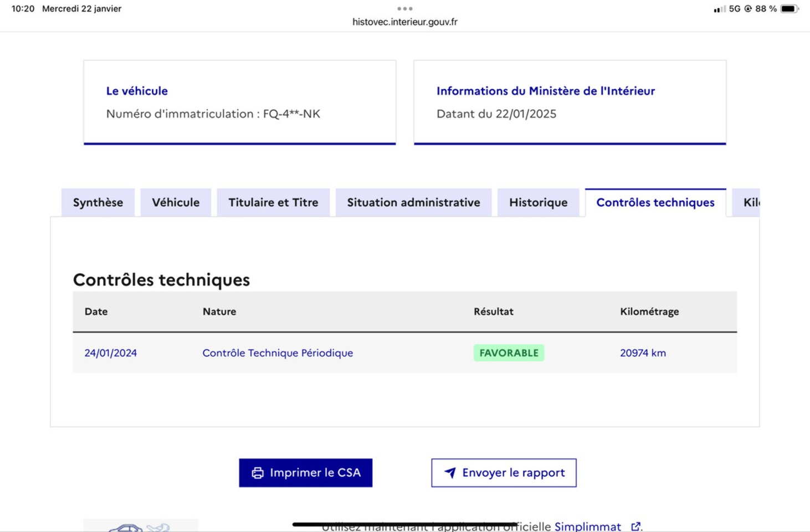This screenshot has height=532, width=810.
Task: Select the Contrôles techniques tab
Action: (x=655, y=203)
